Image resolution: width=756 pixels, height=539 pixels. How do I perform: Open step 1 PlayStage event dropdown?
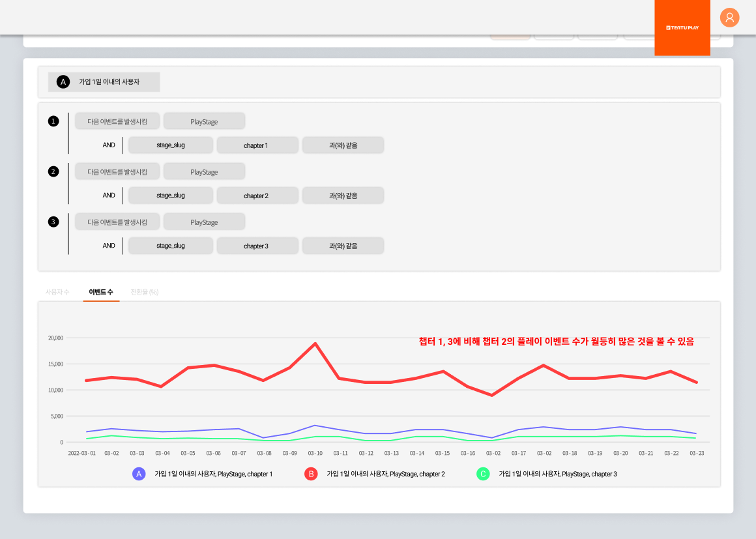pyautogui.click(x=204, y=121)
